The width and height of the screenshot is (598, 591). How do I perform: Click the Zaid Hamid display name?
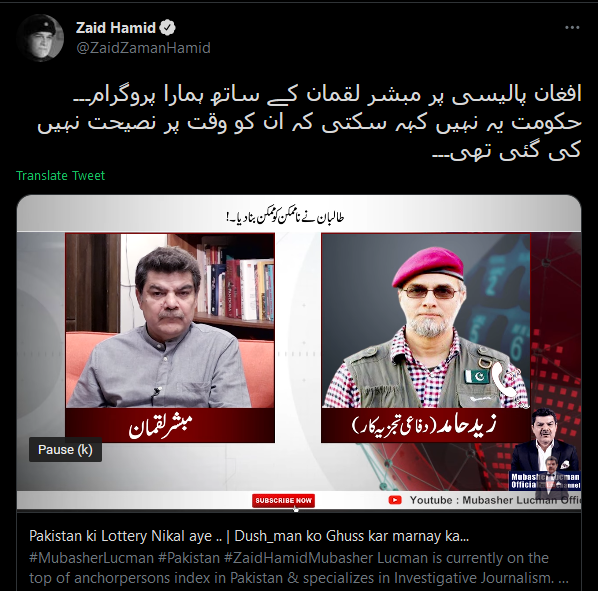click(x=116, y=28)
